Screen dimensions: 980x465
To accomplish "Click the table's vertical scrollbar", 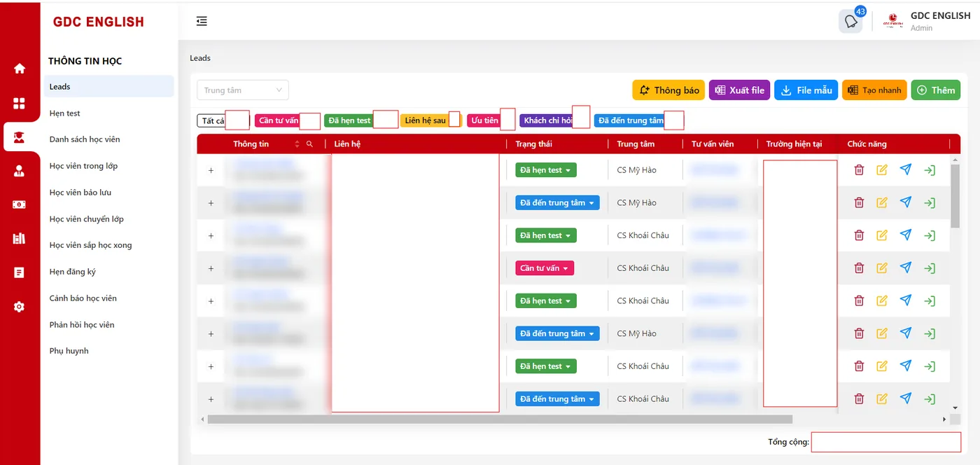I will tap(955, 196).
